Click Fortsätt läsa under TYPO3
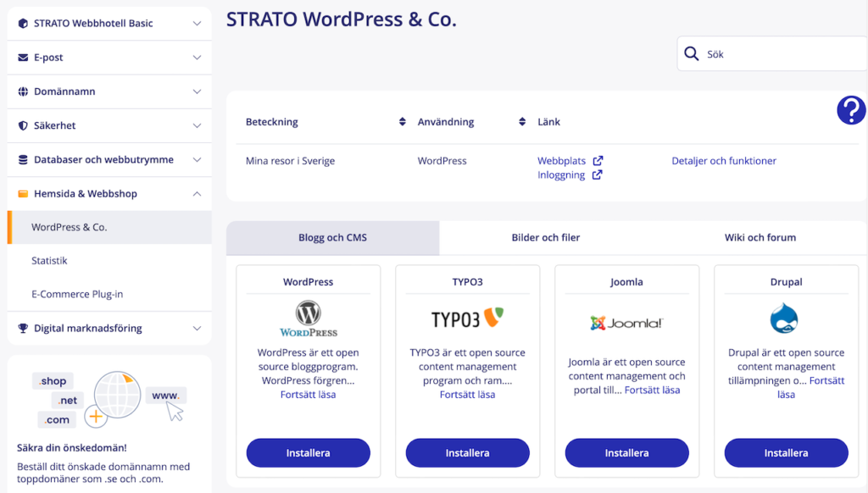 point(467,395)
